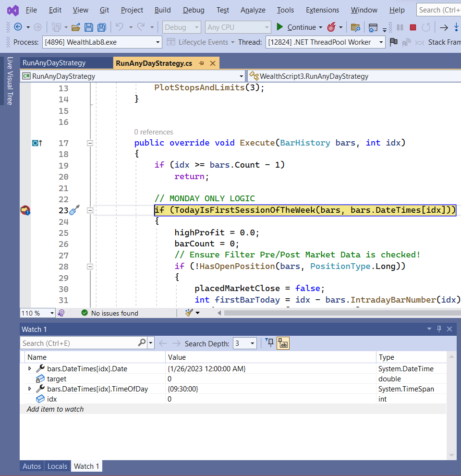Click the green Continue debugging button
This screenshot has width=461, height=476.
pos(280,27)
